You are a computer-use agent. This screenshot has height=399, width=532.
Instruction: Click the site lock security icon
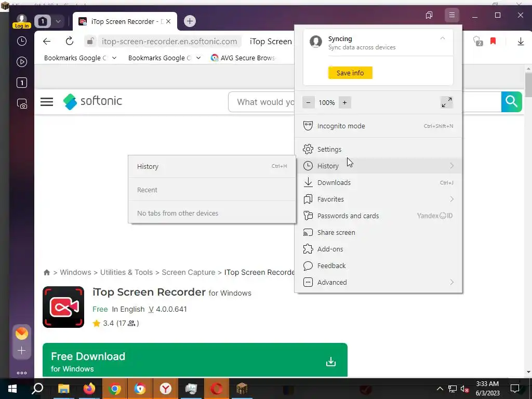point(90,42)
